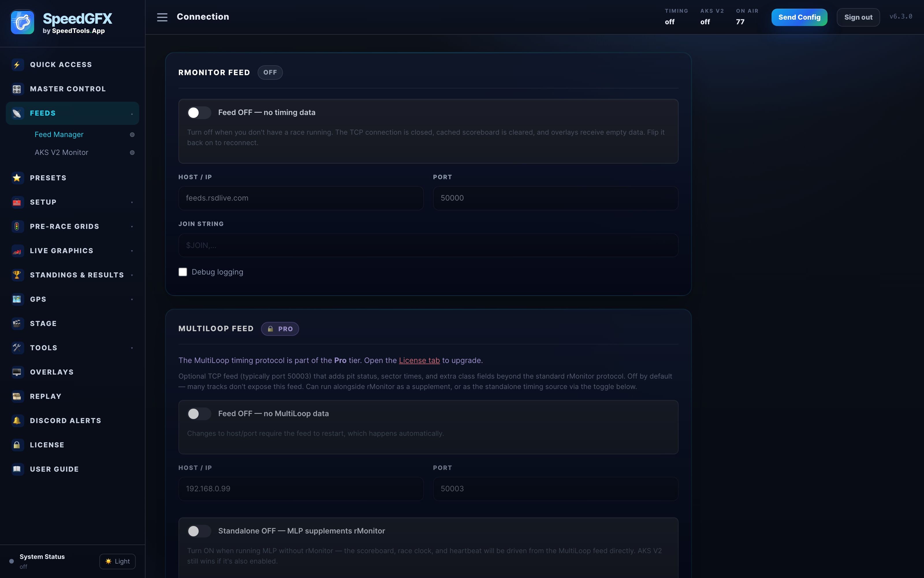
Task: Click the rMonitor Port 50000 field
Action: [x=555, y=198]
